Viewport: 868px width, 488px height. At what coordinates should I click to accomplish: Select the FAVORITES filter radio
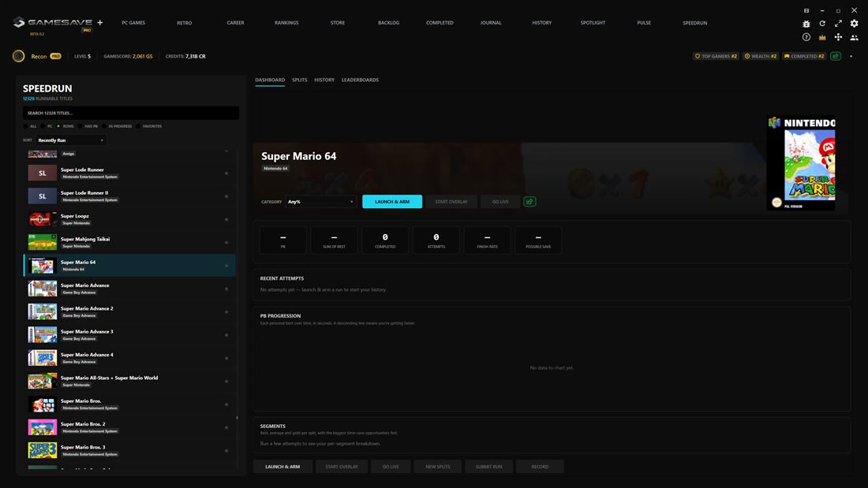(138, 126)
